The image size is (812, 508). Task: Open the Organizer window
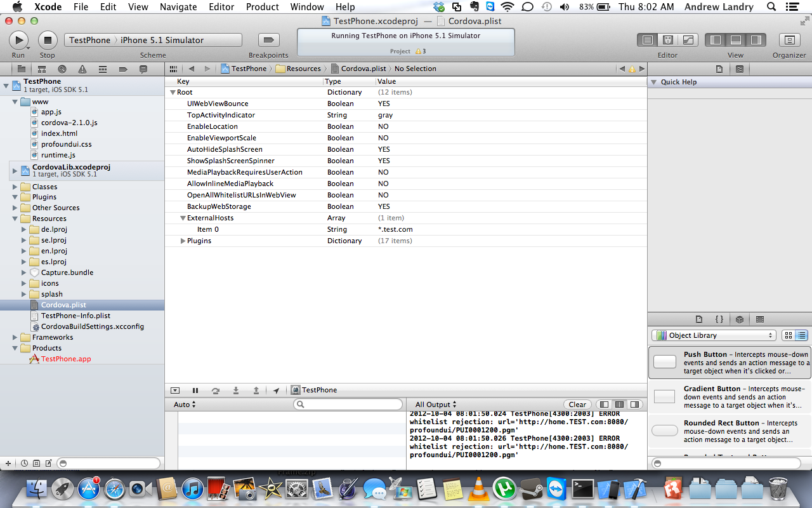(x=789, y=40)
